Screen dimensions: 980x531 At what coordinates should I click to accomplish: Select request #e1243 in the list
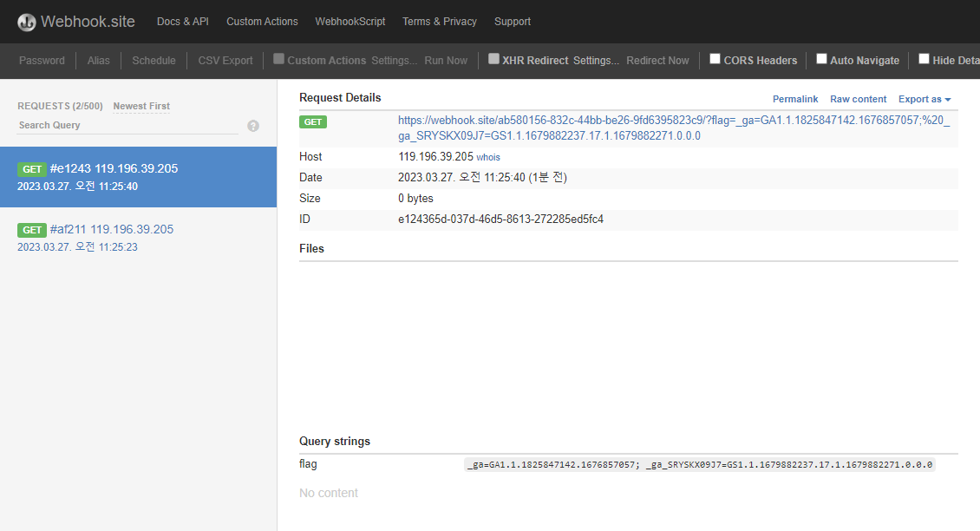click(x=138, y=177)
